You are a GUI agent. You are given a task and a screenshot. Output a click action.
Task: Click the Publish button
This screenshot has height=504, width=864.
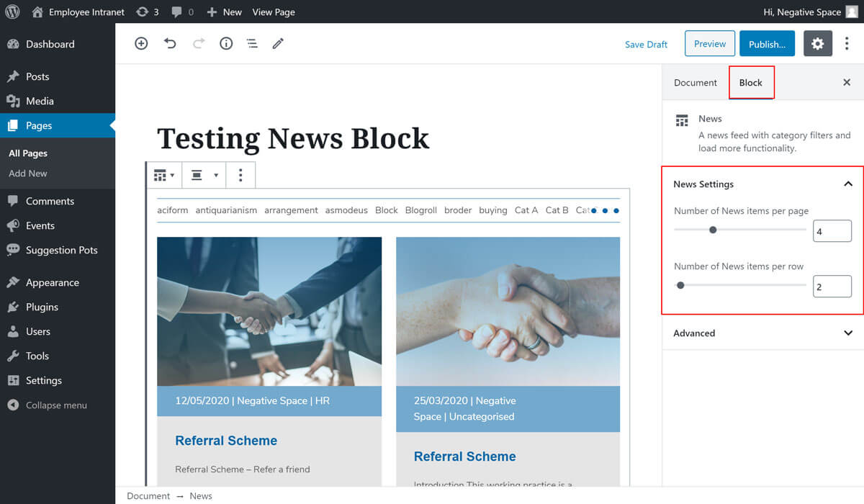pos(767,44)
